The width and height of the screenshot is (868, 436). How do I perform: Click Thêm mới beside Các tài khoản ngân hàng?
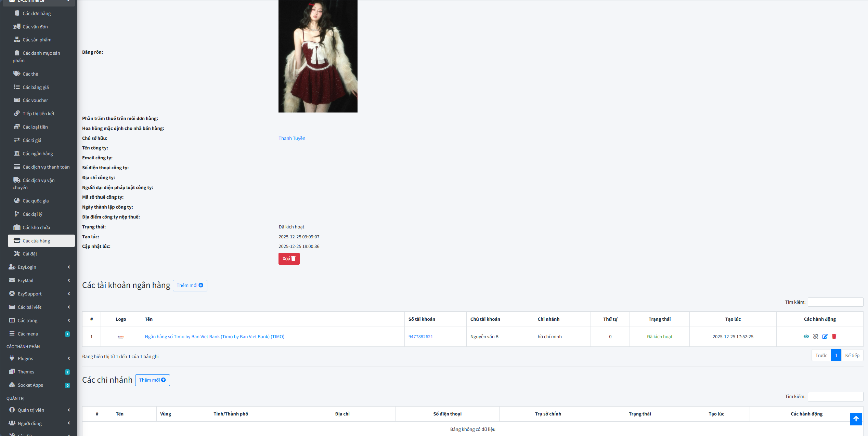click(x=190, y=285)
